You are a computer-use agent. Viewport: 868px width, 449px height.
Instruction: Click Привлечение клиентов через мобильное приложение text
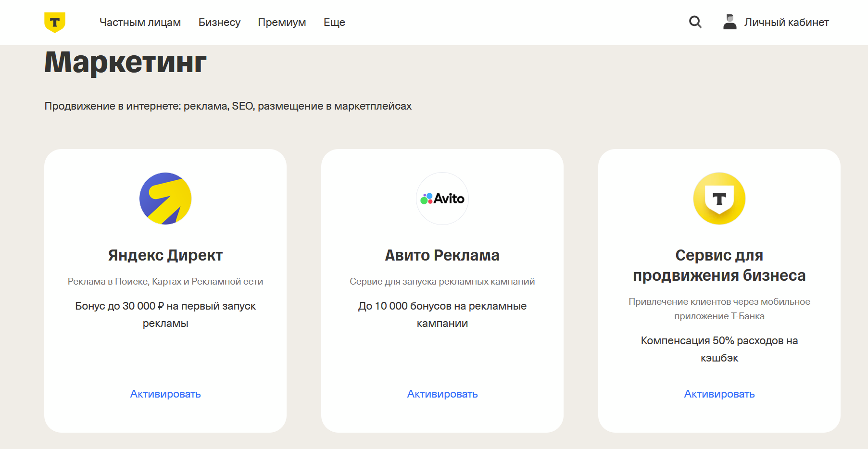coord(719,309)
